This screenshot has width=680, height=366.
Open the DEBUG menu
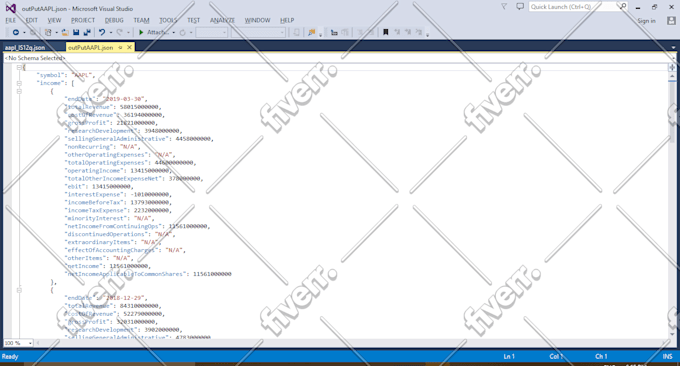tap(114, 20)
